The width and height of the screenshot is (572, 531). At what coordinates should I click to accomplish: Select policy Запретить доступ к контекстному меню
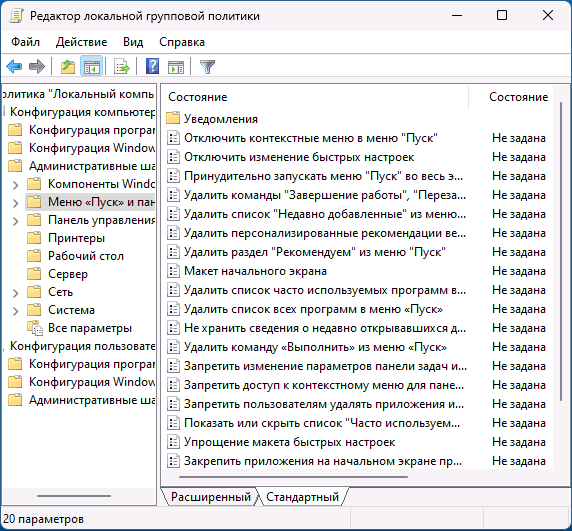pos(324,385)
